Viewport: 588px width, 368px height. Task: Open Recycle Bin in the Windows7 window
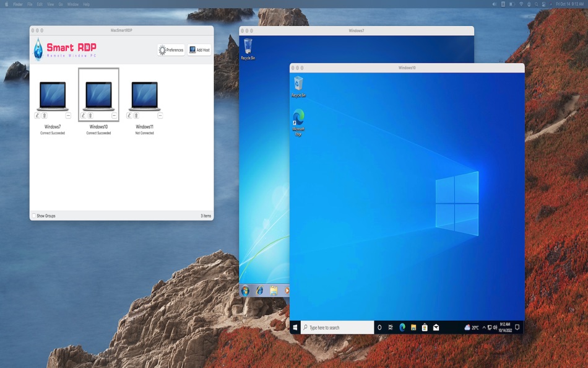pos(248,49)
